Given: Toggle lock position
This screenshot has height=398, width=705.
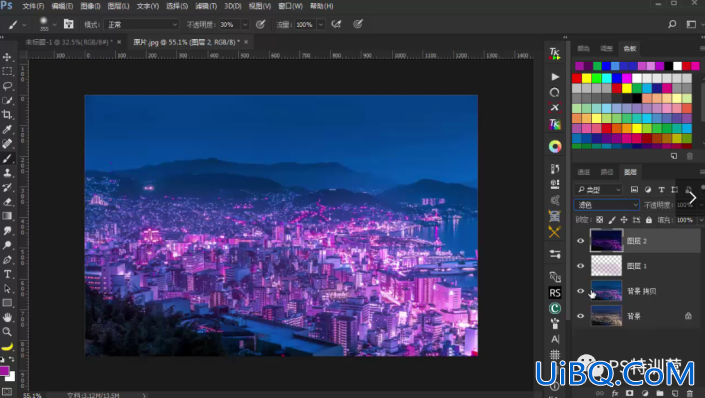Looking at the screenshot, I should coord(624,220).
